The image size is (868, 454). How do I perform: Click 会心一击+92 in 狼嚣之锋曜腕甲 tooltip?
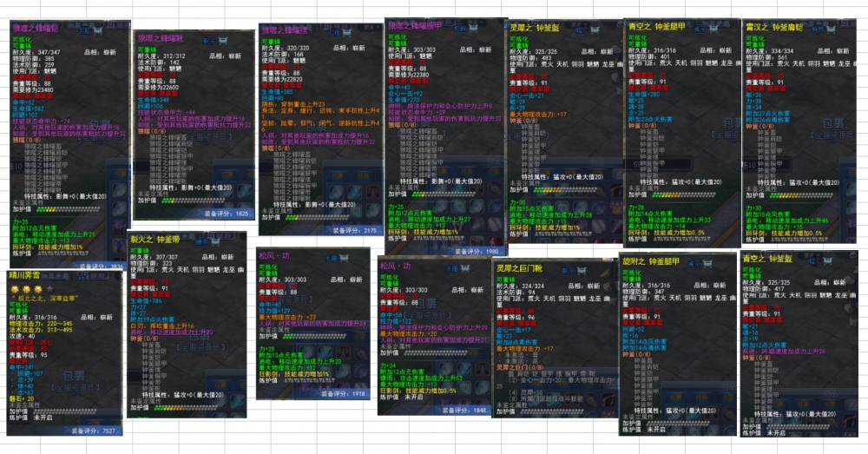pos(405,94)
